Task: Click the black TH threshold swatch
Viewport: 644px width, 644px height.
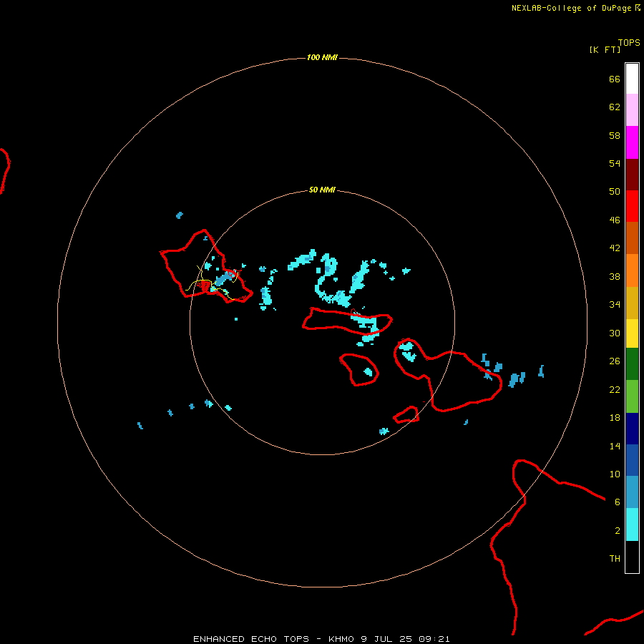Action: (x=632, y=557)
